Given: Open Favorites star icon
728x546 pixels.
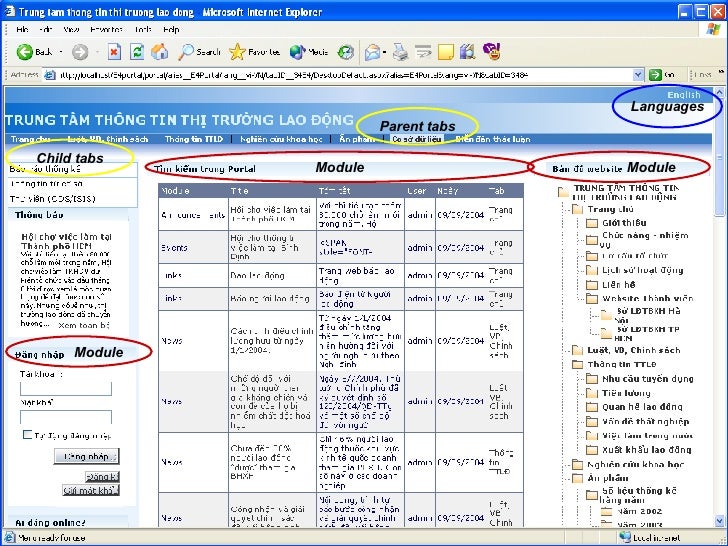Looking at the screenshot, I should pyautogui.click(x=237, y=52).
